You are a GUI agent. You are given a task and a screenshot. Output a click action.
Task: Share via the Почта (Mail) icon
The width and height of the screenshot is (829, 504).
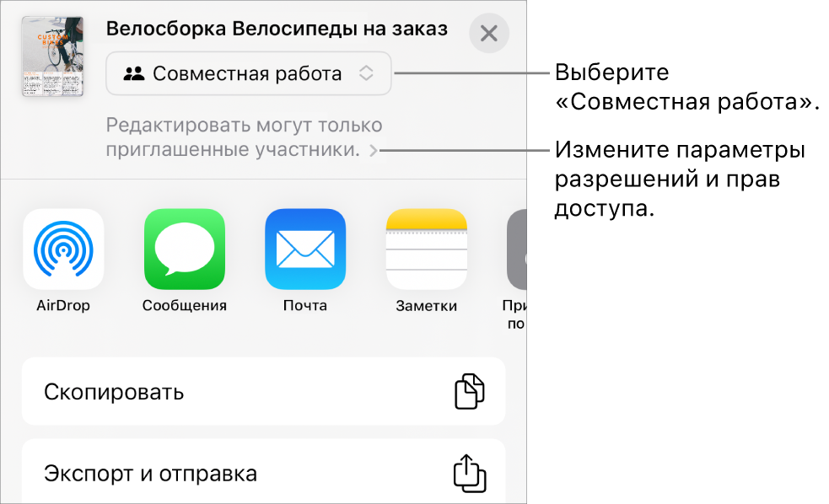[x=305, y=249]
